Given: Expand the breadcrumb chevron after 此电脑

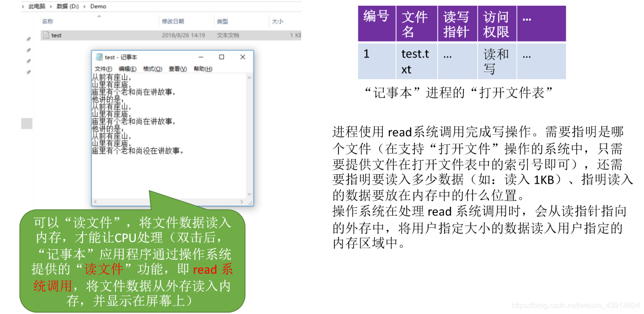Looking at the screenshot, I should coord(51,6).
